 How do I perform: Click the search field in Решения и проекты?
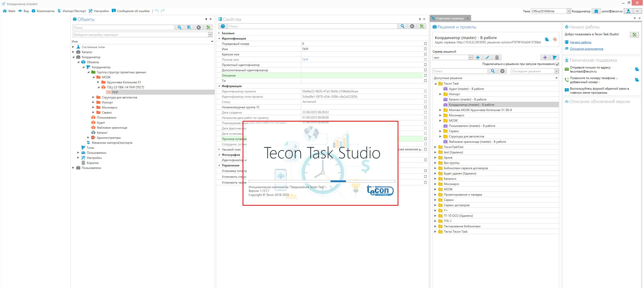coord(460,71)
